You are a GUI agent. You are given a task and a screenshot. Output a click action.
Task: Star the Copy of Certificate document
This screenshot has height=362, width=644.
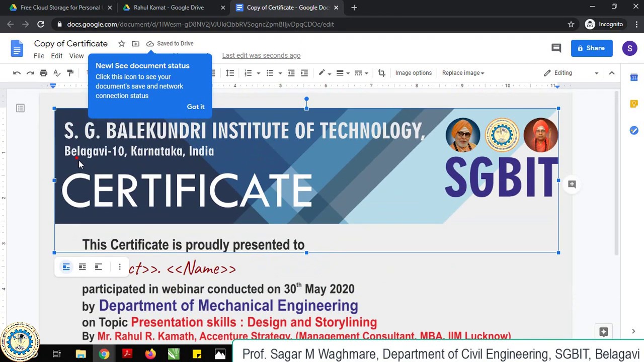click(x=122, y=44)
